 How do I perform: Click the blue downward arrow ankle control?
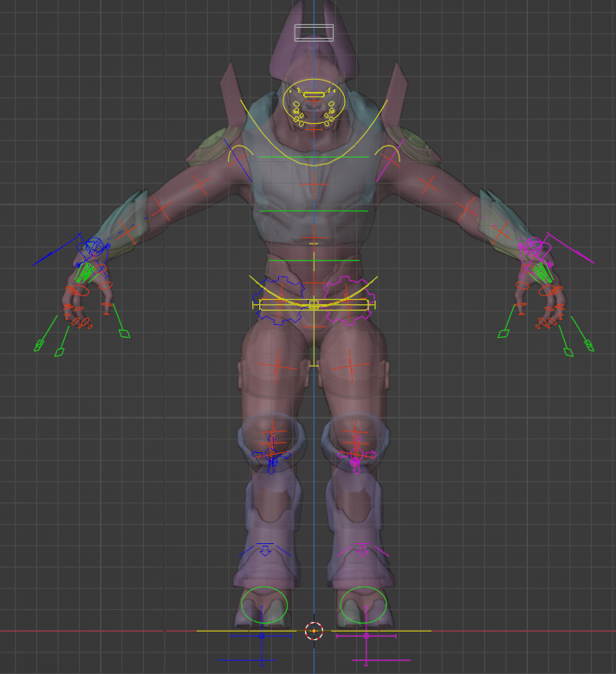265,550
